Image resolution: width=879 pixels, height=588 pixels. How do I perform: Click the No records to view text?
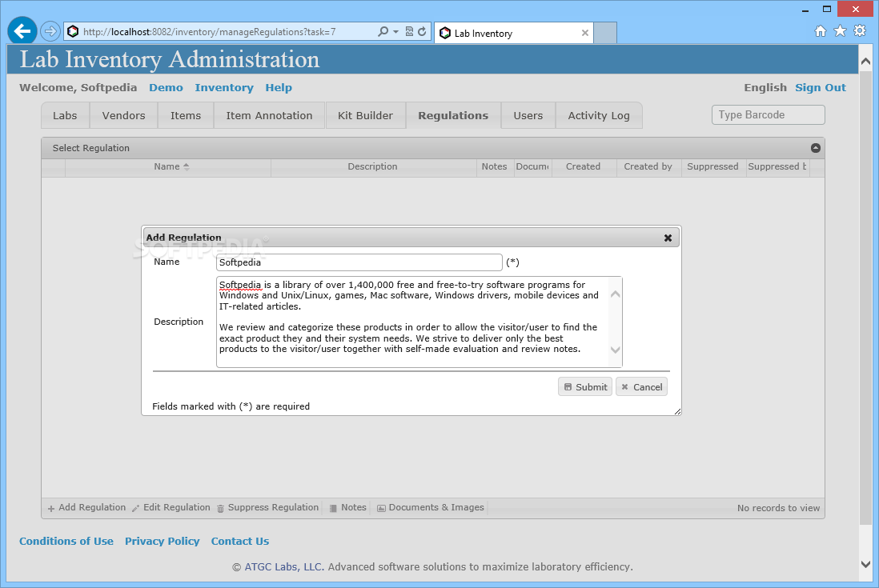tap(778, 508)
